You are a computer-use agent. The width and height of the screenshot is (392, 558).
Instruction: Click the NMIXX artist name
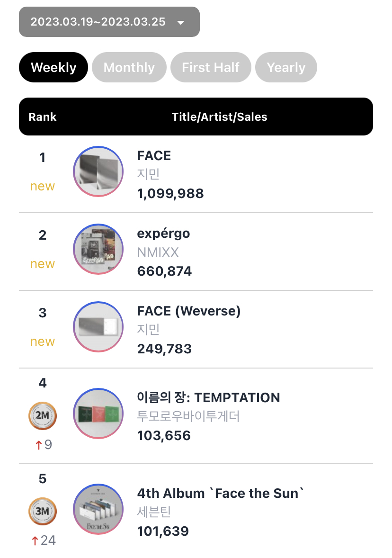point(158,252)
